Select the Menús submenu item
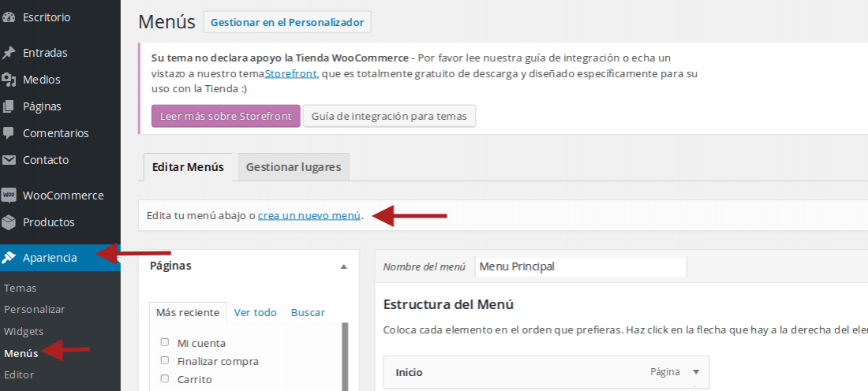This screenshot has width=868, height=391. click(21, 353)
